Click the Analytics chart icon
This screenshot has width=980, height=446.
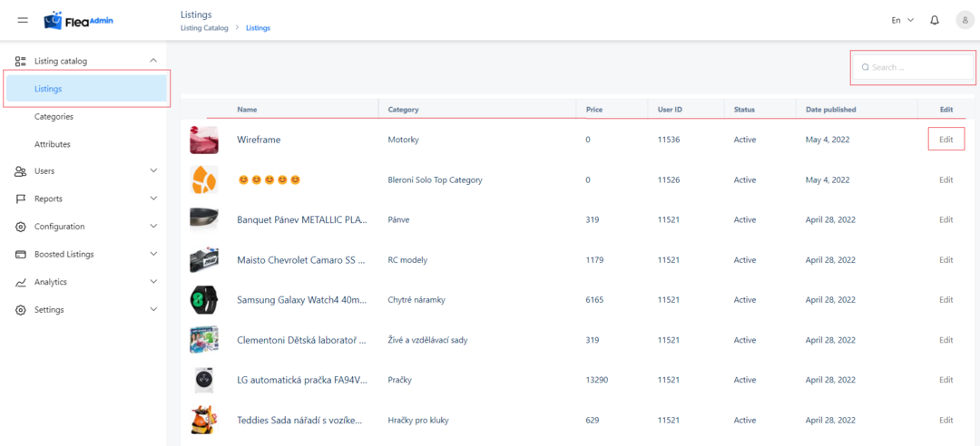tap(20, 282)
